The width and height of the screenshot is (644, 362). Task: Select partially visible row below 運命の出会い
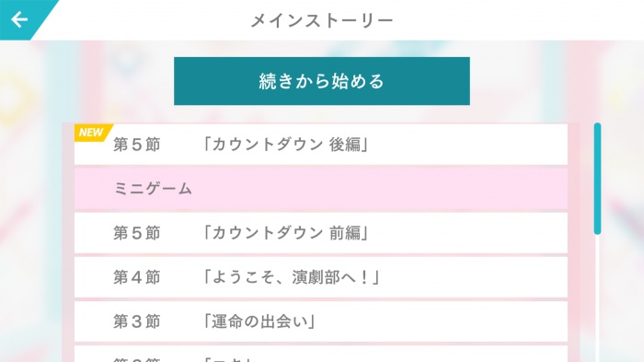(321, 355)
